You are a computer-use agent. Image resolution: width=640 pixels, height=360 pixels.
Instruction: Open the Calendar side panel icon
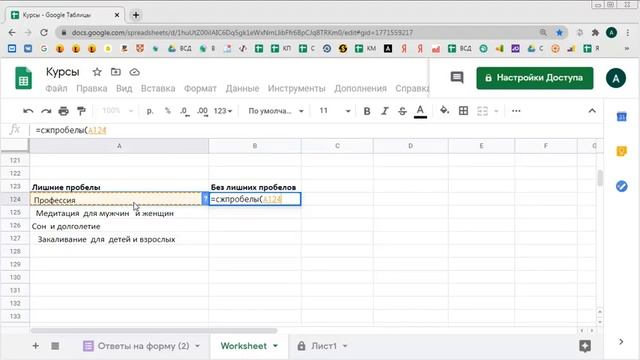point(622,117)
